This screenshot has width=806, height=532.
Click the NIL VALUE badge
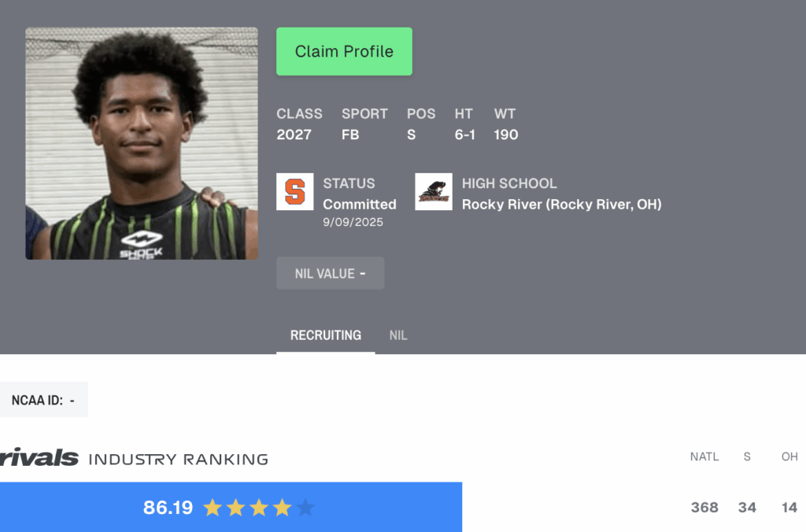[331, 273]
